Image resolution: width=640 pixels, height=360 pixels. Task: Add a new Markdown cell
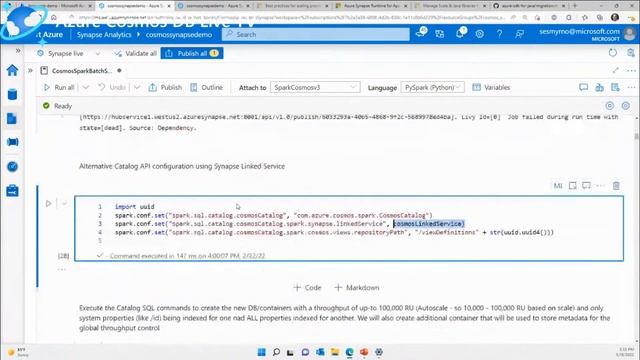357,287
